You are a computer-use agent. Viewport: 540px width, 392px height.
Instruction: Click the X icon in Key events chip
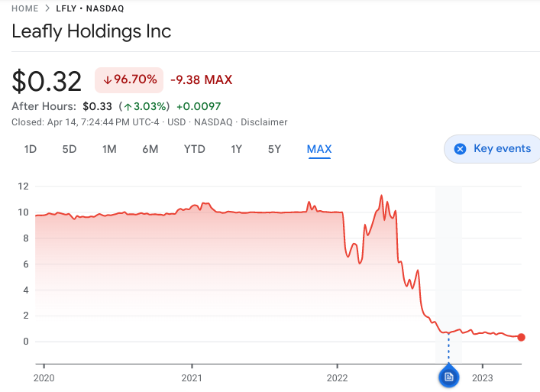click(460, 149)
